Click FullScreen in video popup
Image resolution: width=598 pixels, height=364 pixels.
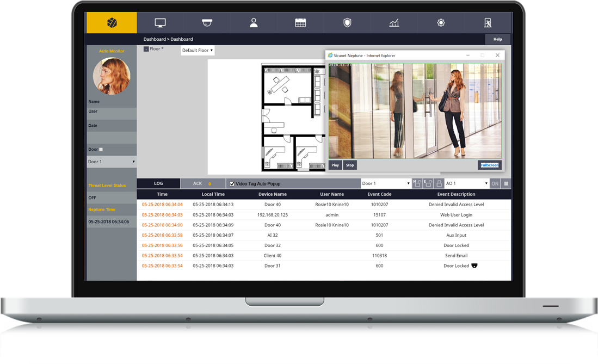tap(489, 165)
